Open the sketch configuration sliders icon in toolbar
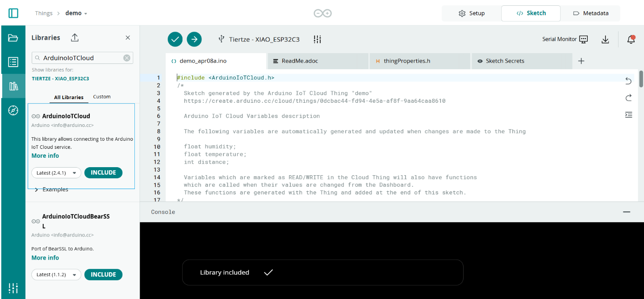 pyautogui.click(x=318, y=39)
